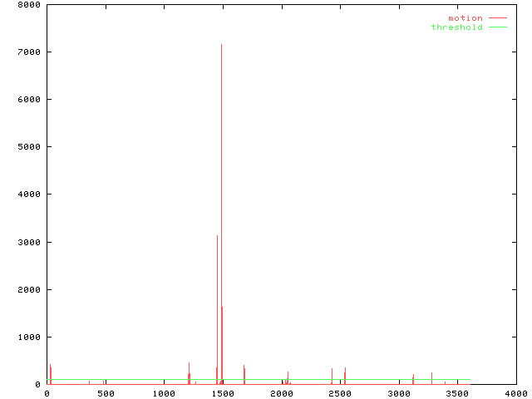Click the x-axis label 3500
532x399 pixels.
(457, 394)
